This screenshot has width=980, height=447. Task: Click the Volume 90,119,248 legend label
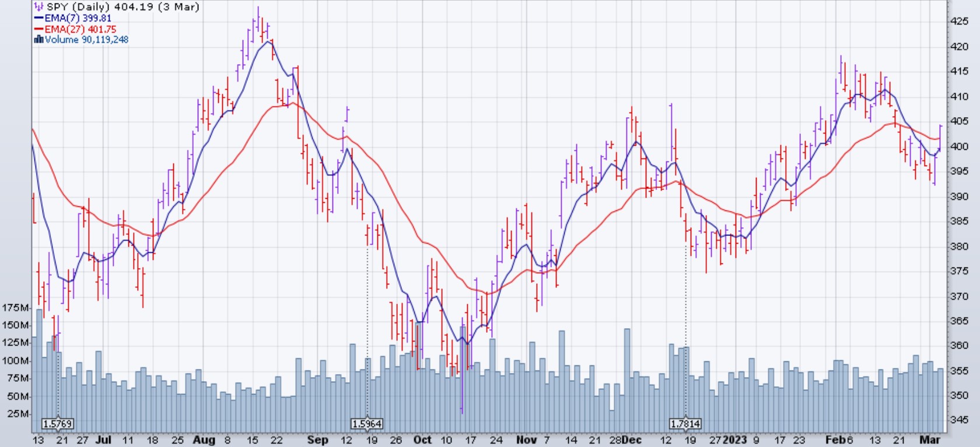(86, 40)
